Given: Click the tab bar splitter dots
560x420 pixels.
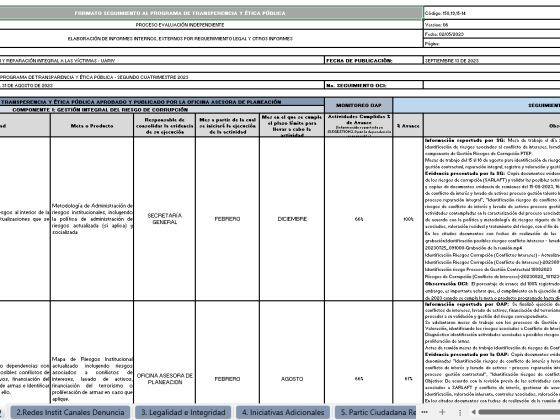Looking at the screenshot, I should click(x=460, y=412).
